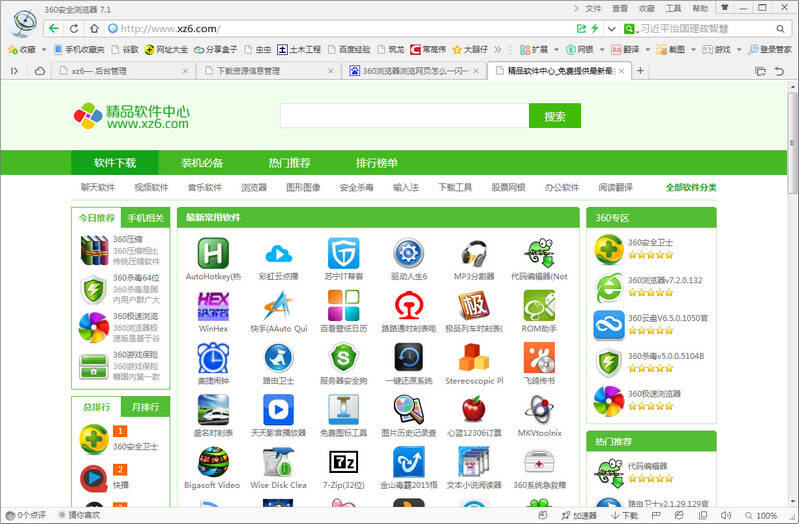This screenshot has width=799, height=524.
Task: Click the browser back arrow button
Action: (54, 29)
